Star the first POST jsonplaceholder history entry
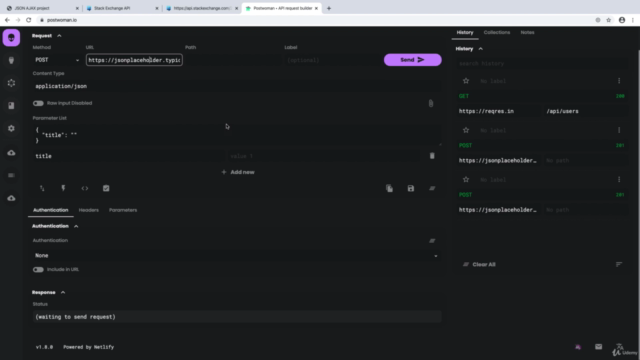 [466, 130]
